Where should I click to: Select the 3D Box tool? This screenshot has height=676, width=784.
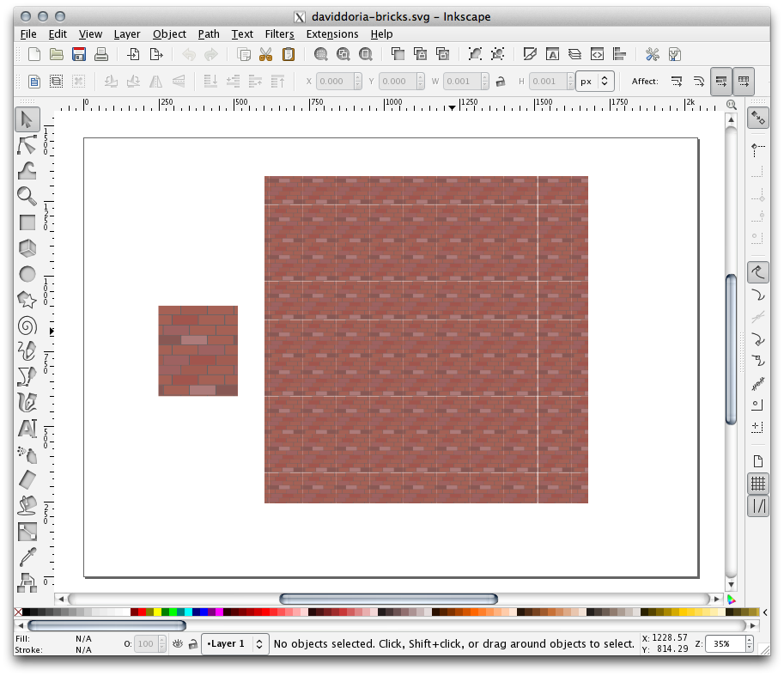[27, 247]
